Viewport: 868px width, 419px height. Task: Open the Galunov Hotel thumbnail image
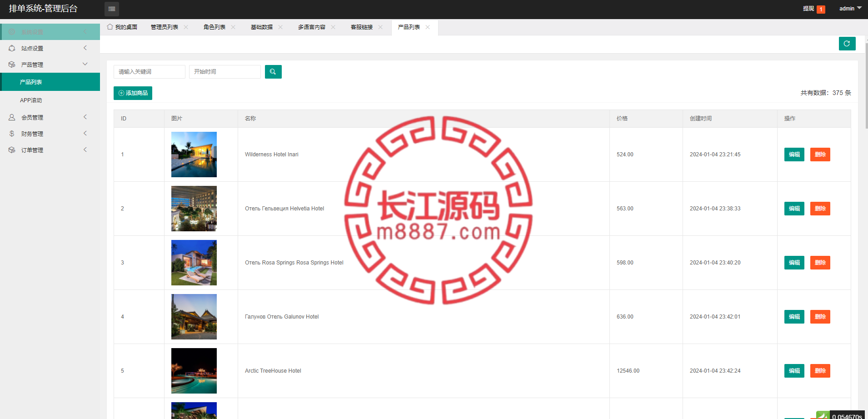point(194,317)
